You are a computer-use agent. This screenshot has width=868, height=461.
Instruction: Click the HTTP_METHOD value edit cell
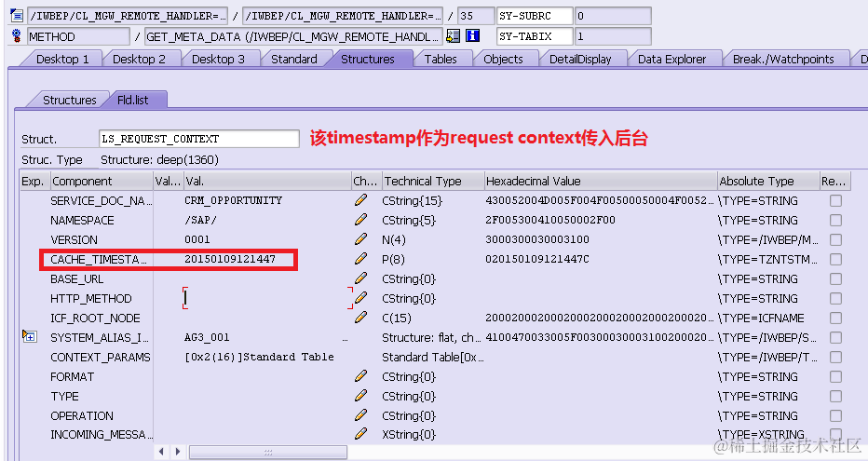click(x=268, y=298)
